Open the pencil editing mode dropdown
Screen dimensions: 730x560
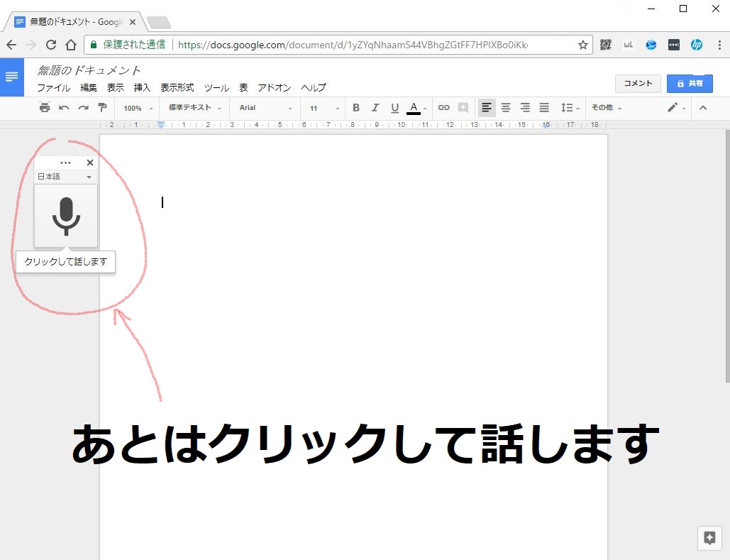point(676,108)
